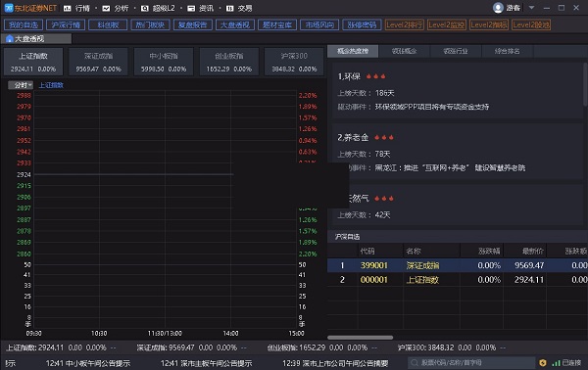Select the 创业板指 index card
Image resolution: width=588 pixels, height=370 pixels.
pos(228,62)
